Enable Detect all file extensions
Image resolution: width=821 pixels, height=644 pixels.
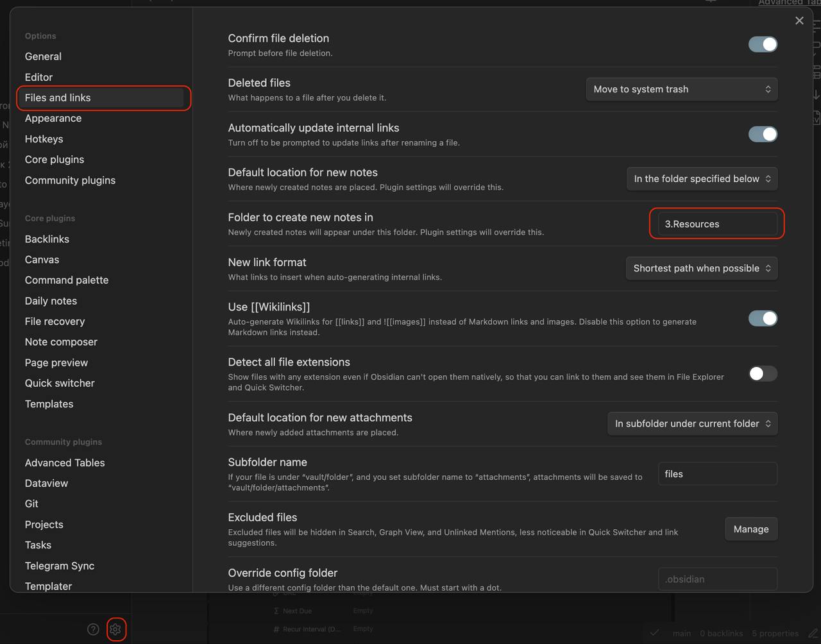[763, 373]
